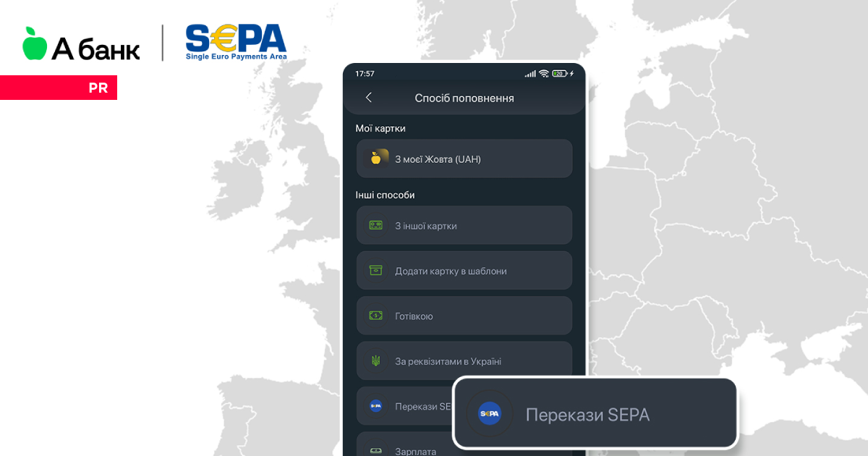
Task: Click the template box icon for Додати картку
Action: (375, 271)
